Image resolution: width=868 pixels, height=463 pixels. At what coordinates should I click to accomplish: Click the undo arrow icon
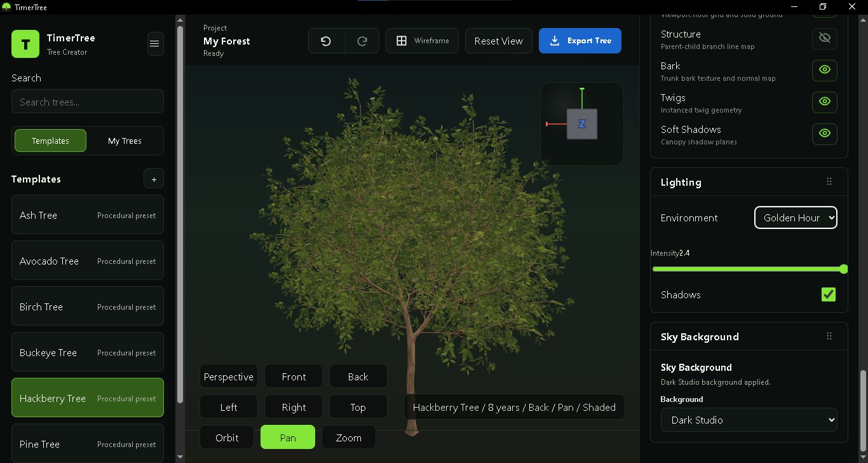(x=326, y=41)
